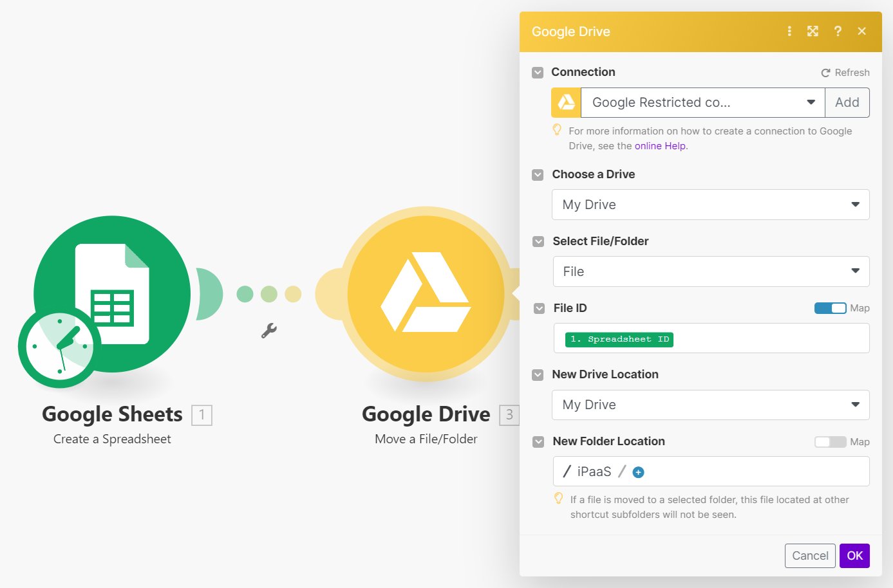Collapse the Connection section
Screen dimensions: 893x588
click(538, 73)
